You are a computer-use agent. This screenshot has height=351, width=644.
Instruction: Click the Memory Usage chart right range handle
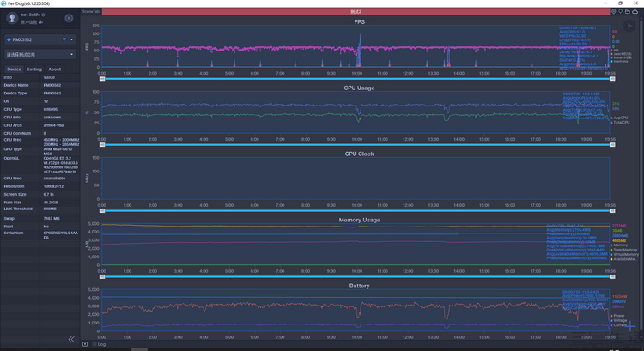click(612, 276)
